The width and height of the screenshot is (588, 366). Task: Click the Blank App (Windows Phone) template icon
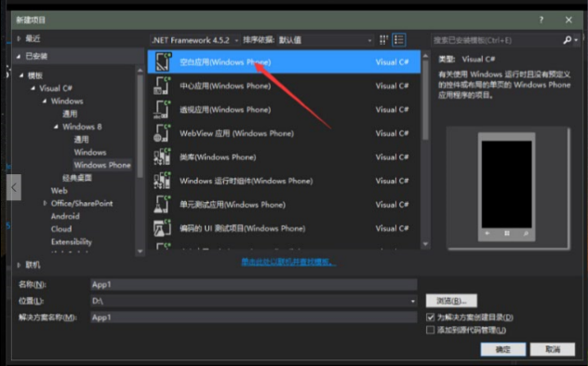click(x=163, y=62)
